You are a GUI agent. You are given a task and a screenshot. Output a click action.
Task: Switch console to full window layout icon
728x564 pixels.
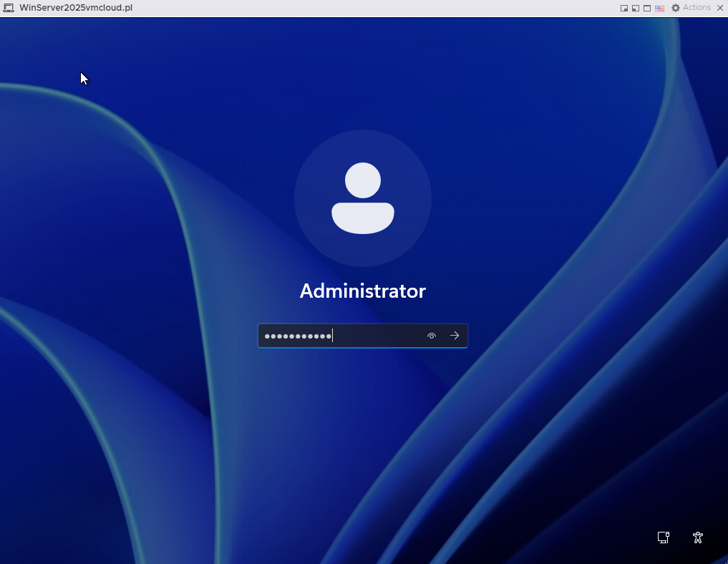pos(647,8)
